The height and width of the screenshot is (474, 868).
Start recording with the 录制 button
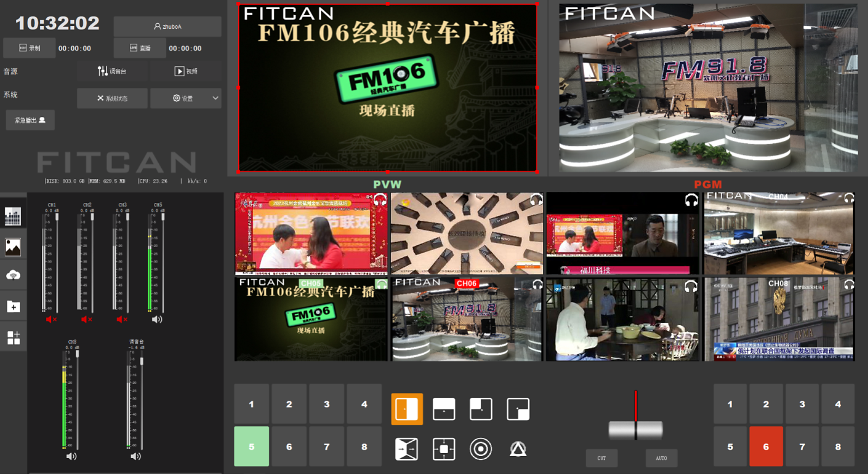click(30, 48)
